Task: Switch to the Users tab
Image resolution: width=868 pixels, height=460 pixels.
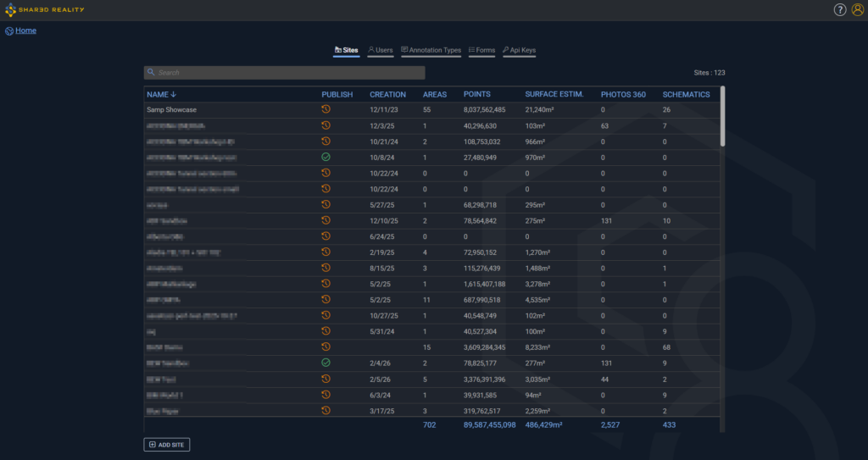Action: [381, 51]
